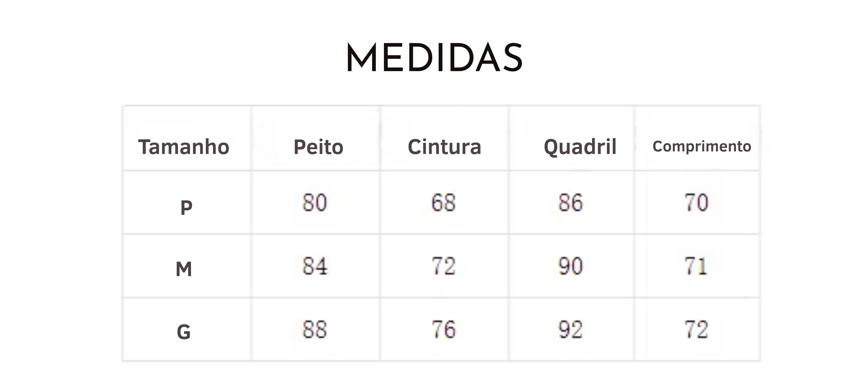This screenshot has width=868, height=384.
Task: Click Peito value 80 for size P
Action: (x=315, y=203)
